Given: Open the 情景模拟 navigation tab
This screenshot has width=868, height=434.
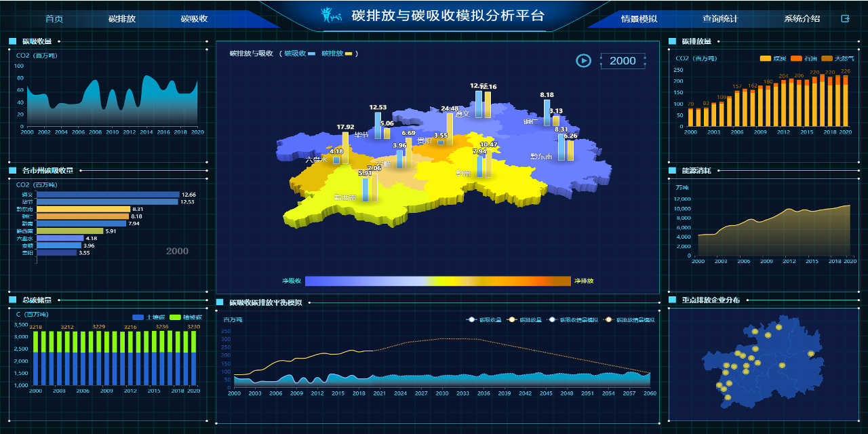Looking at the screenshot, I should (x=639, y=19).
